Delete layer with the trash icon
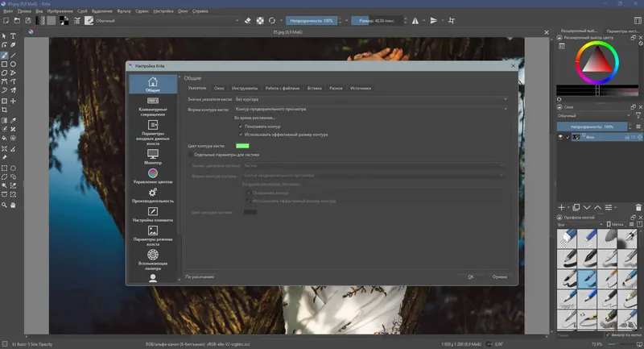The height and width of the screenshot is (349, 644). pos(638,207)
